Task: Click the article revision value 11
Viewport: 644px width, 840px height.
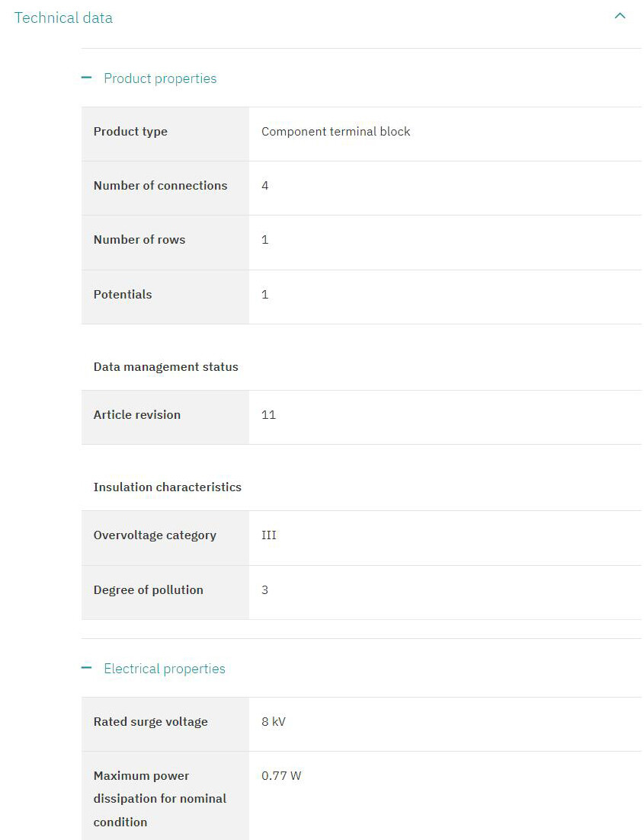Action: pyautogui.click(x=268, y=415)
